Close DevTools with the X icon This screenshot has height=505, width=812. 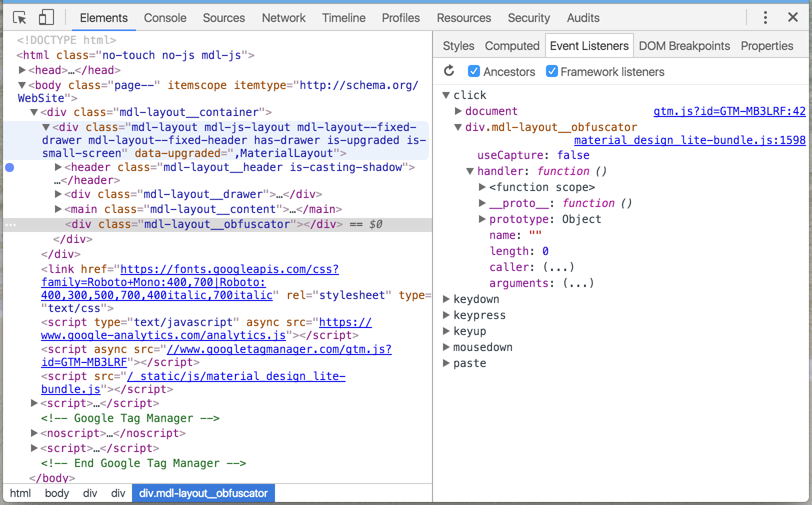pyautogui.click(x=793, y=17)
